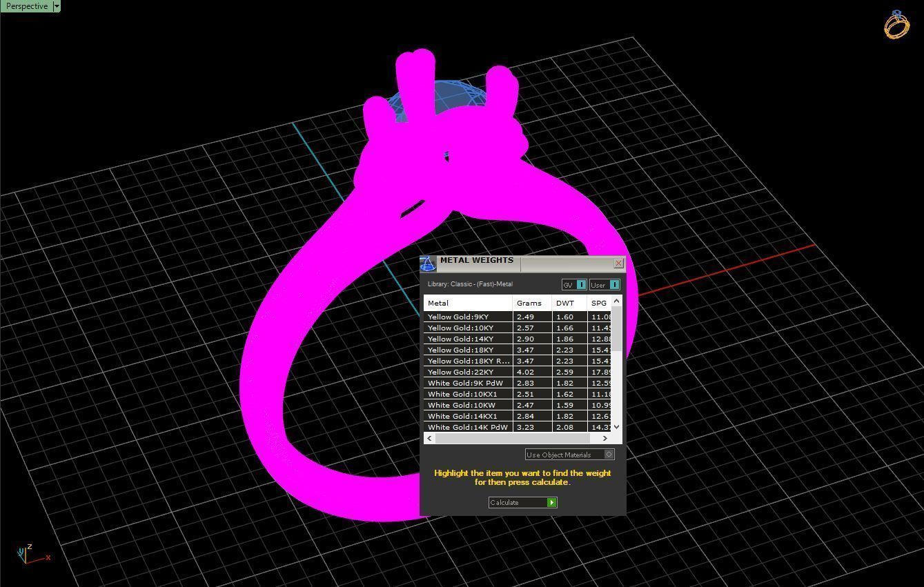This screenshot has height=587, width=924.
Task: Select the White Gold:14K PdW row
Action: click(x=518, y=427)
